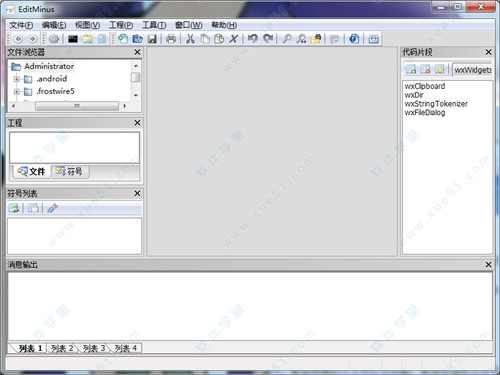Open Find and Replace toolbar icon
500x375 pixels.
(x=301, y=39)
